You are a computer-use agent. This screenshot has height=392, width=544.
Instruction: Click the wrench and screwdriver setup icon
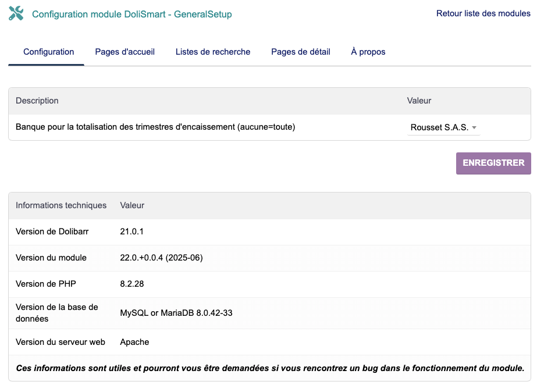pos(16,14)
